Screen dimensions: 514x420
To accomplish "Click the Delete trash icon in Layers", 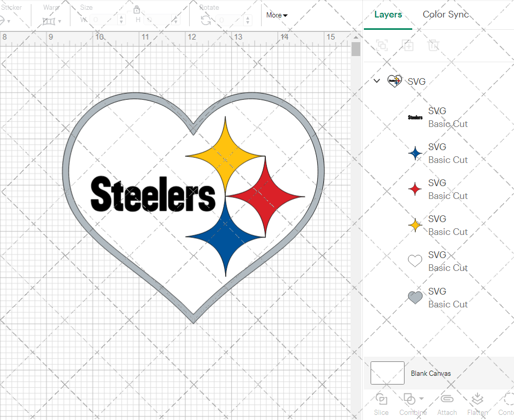I will click(433, 45).
